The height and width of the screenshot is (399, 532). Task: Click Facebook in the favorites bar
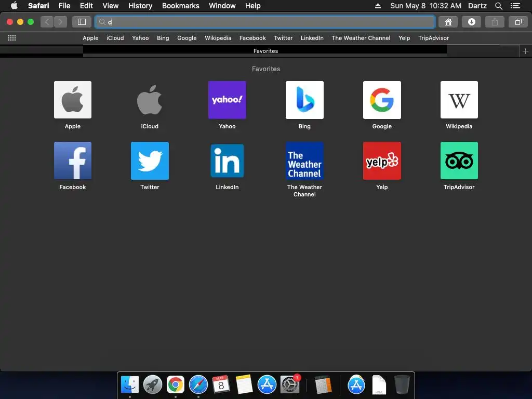252,38
